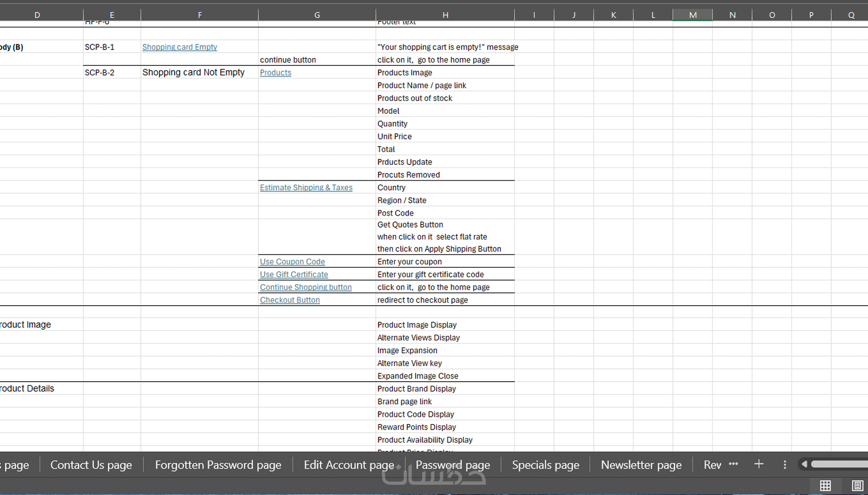868x495 pixels.
Task: Select column H header
Action: pos(445,15)
